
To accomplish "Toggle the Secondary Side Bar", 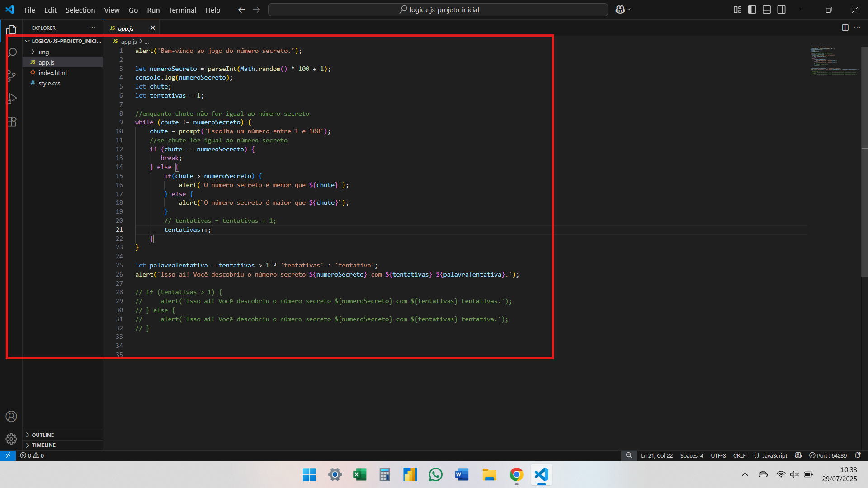I will [x=781, y=9].
